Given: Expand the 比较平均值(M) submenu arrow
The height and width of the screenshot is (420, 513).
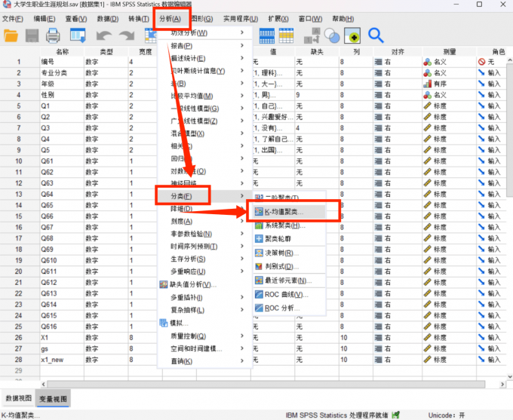Looking at the screenshot, I should (x=242, y=96).
